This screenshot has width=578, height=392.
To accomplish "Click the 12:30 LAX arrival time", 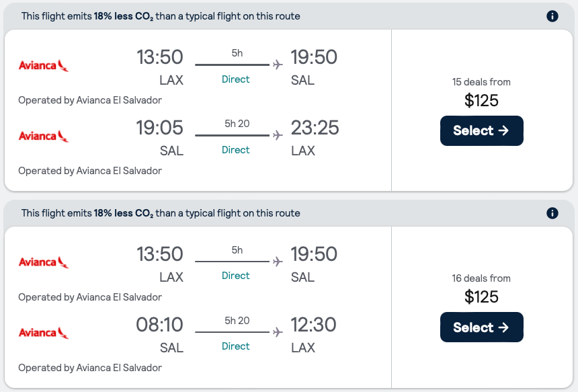I will coord(315,325).
